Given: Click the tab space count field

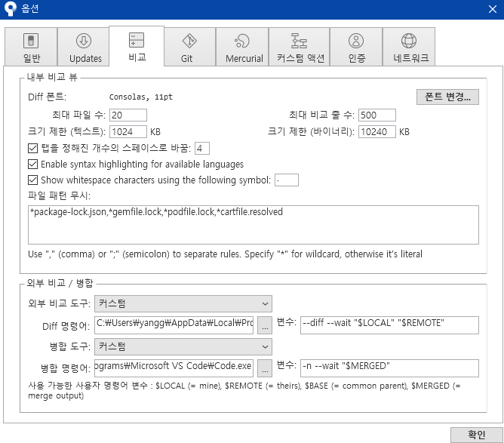Looking at the screenshot, I should (x=202, y=148).
